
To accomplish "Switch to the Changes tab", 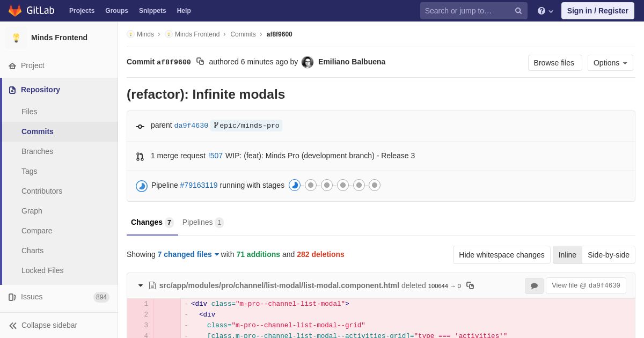I will click(152, 222).
